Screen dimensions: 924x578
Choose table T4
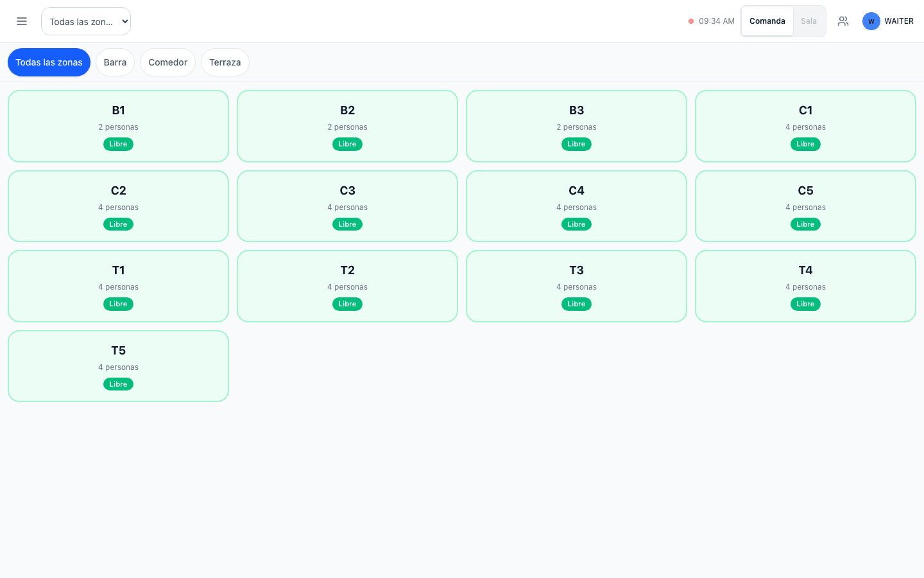(805, 286)
